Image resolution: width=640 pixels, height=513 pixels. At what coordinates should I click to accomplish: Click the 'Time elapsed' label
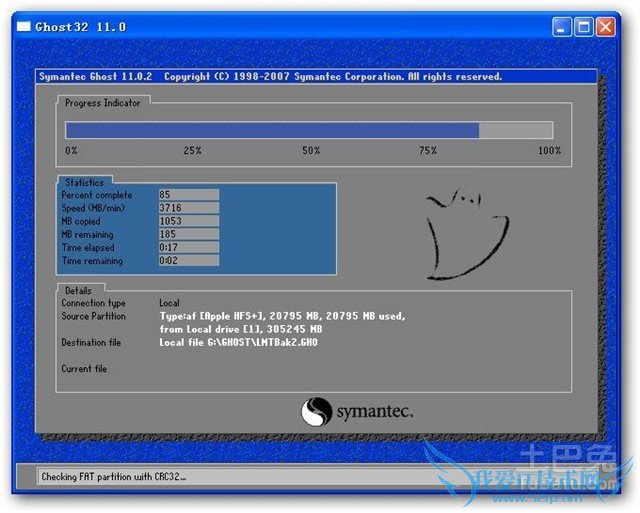point(88,247)
